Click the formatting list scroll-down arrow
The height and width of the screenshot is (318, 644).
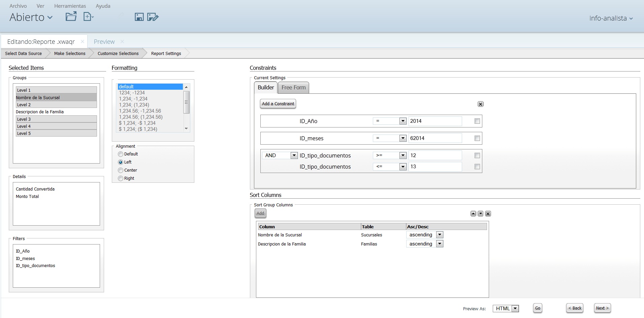pos(186,129)
